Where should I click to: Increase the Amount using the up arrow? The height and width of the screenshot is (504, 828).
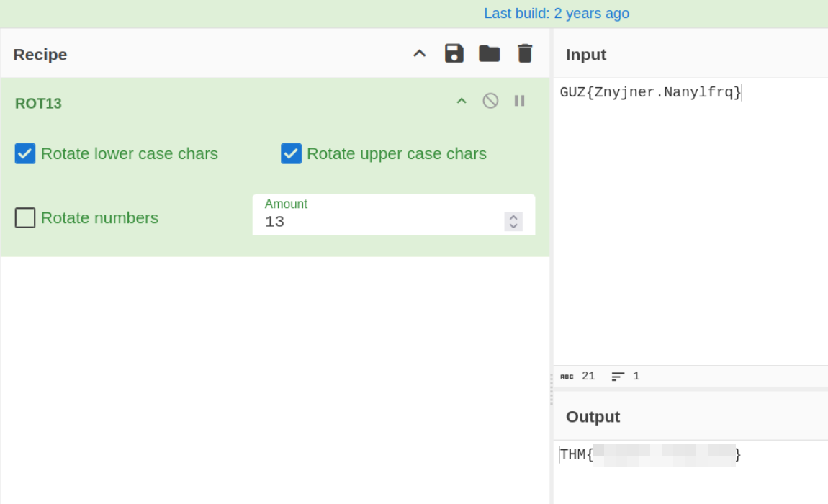coord(513,217)
